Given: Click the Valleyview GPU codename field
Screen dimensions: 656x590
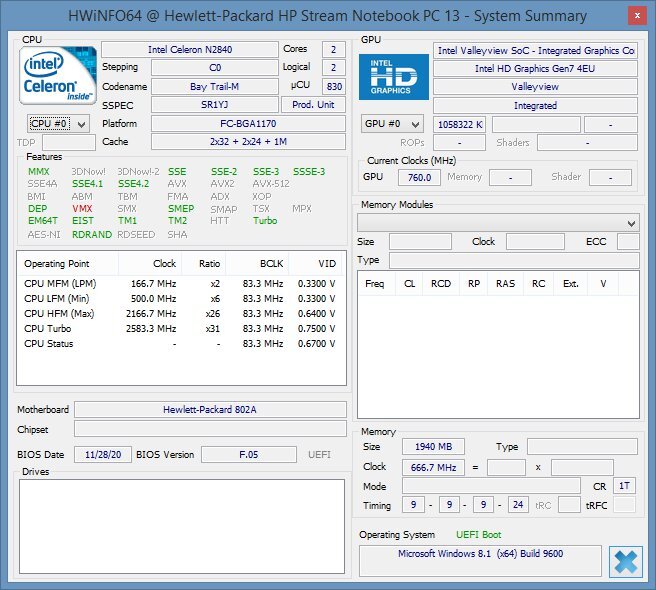Looking at the screenshot, I should click(535, 87).
